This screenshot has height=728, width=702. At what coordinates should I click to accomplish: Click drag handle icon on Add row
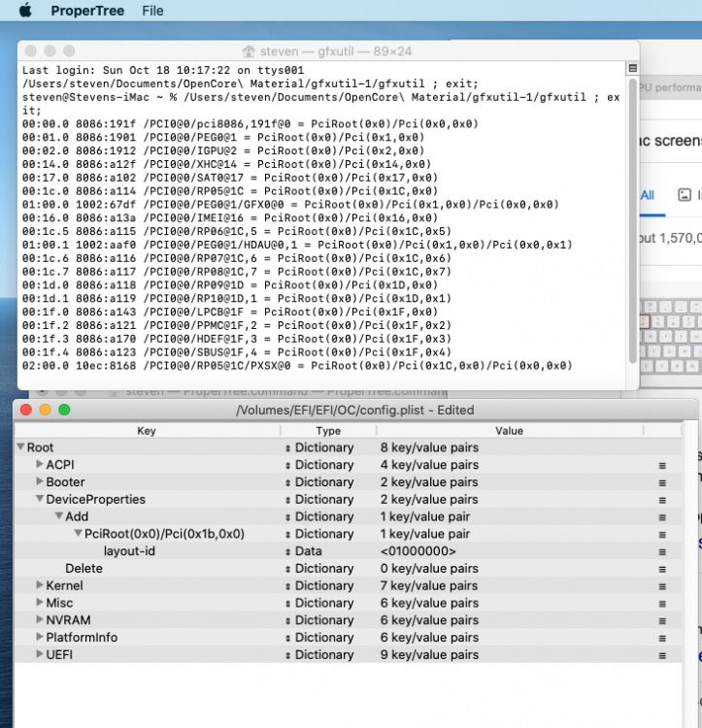(x=662, y=517)
